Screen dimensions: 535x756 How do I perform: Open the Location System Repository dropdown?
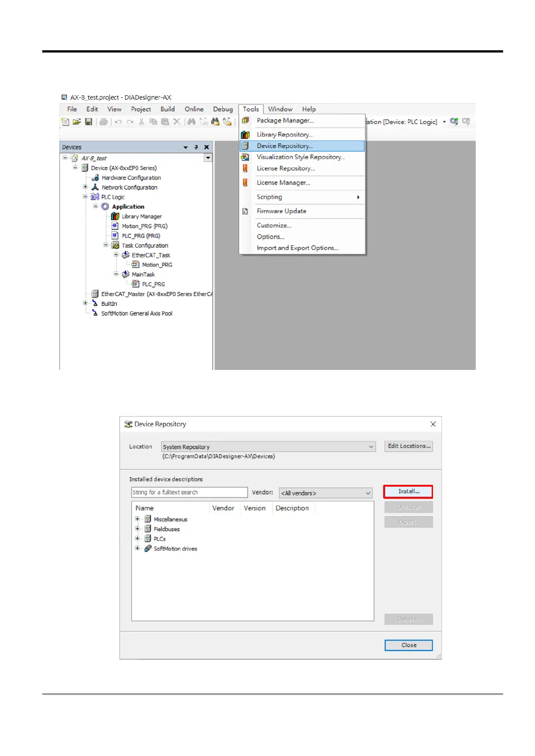click(x=371, y=447)
